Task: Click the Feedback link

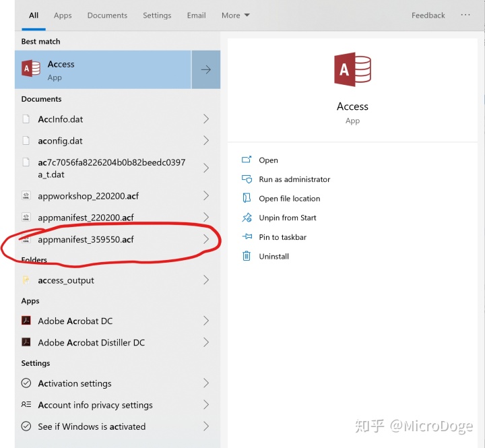Action: coord(428,15)
